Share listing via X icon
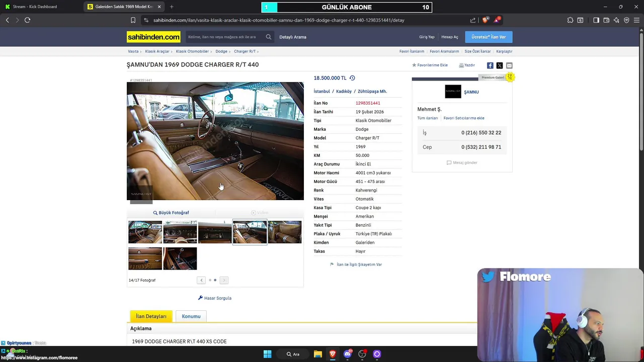644x362 pixels. pyautogui.click(x=500, y=65)
